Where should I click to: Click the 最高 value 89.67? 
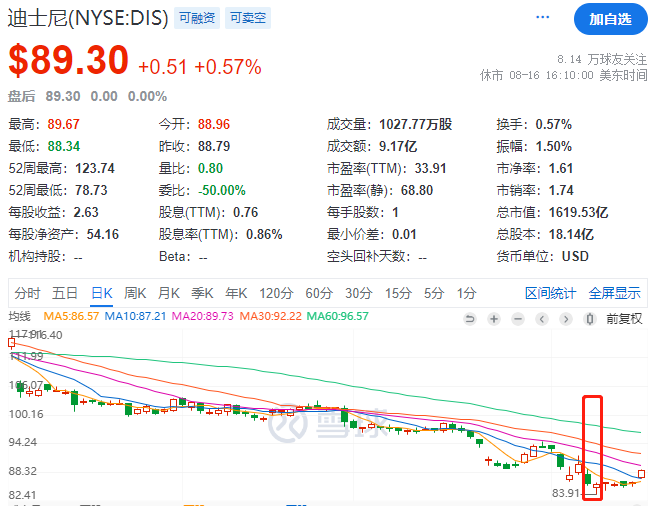(63, 124)
